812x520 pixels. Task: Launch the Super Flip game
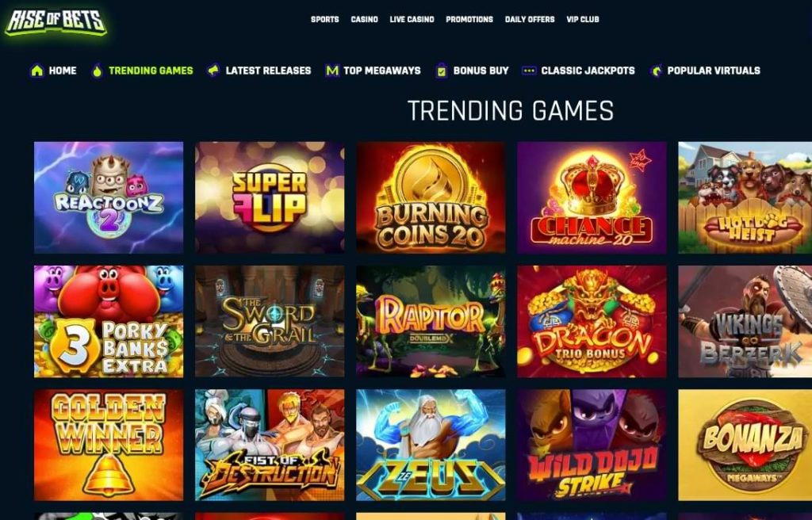270,197
